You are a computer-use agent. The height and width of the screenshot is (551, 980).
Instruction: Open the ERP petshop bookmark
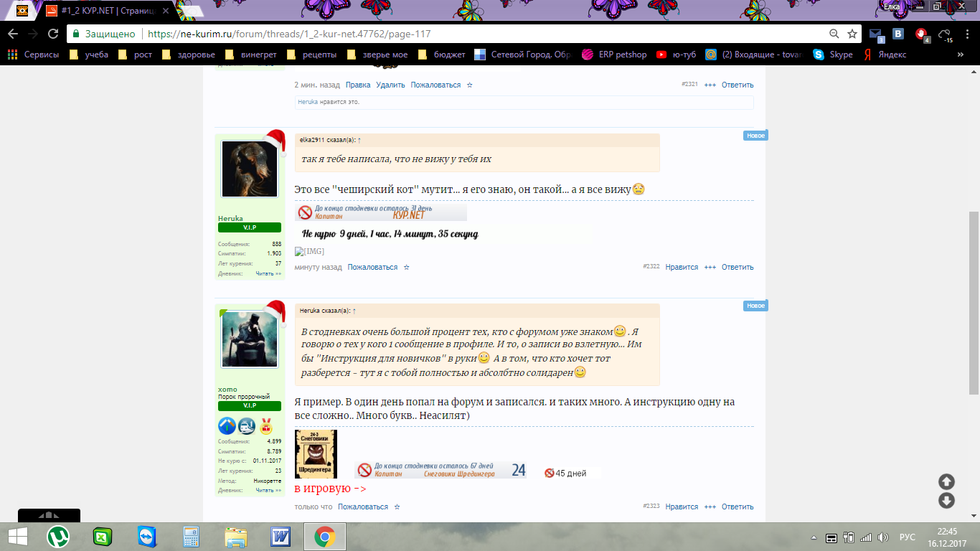[x=614, y=55]
